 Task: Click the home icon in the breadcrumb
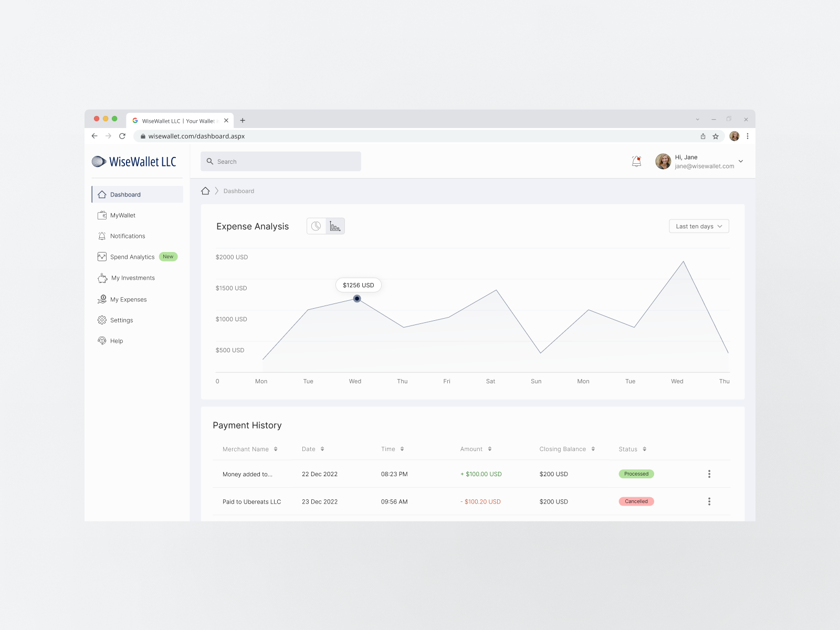(x=205, y=191)
